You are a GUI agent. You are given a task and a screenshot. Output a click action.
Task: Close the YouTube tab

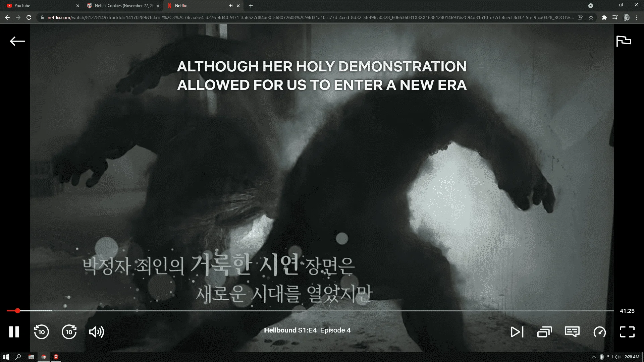point(78,6)
